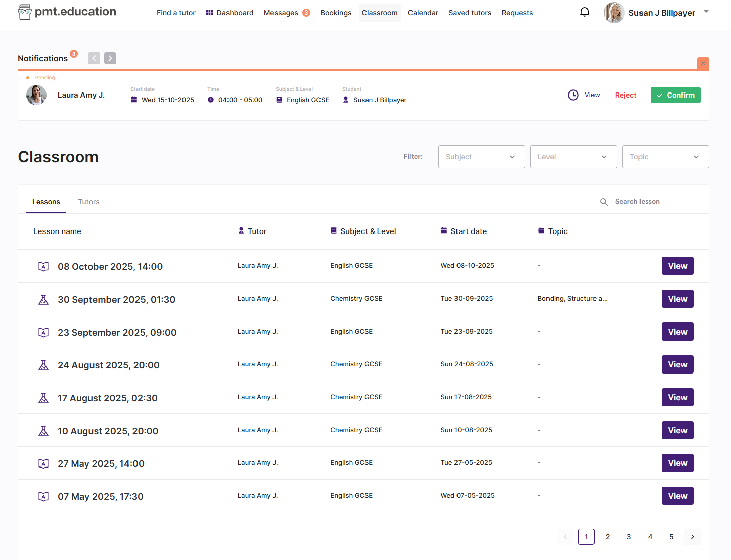Open the Subject filter dropdown
This screenshot has height=560, width=731.
(x=481, y=157)
